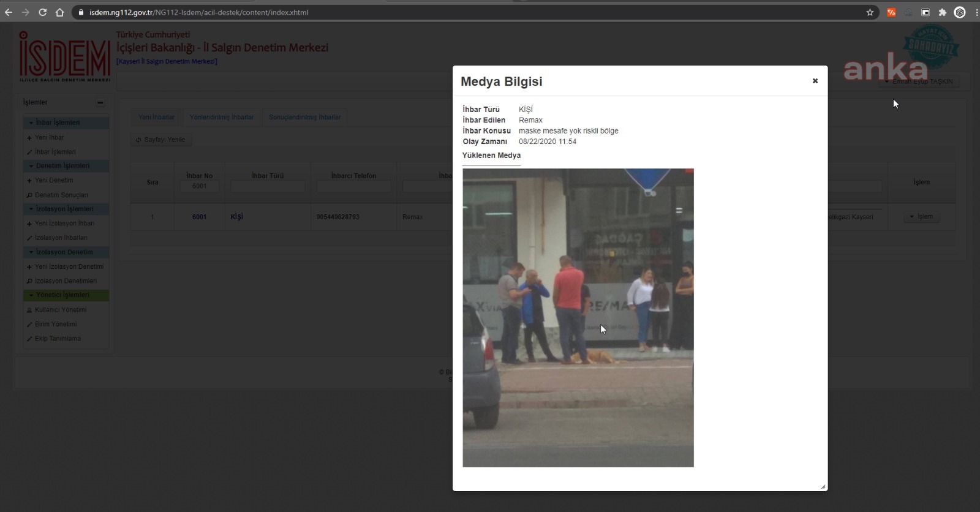Open Yeni İzolasyon İhbarı
The image size is (980, 512).
coord(64,224)
